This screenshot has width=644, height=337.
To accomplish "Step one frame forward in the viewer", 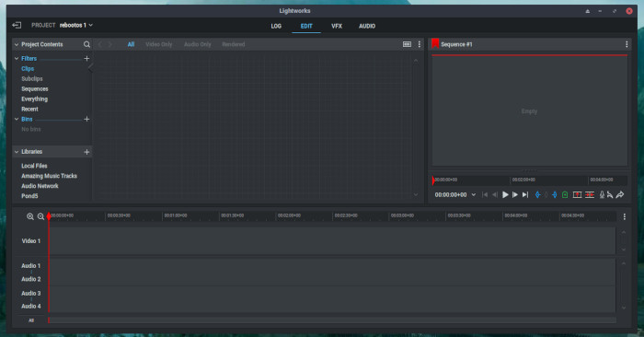I will coord(515,195).
